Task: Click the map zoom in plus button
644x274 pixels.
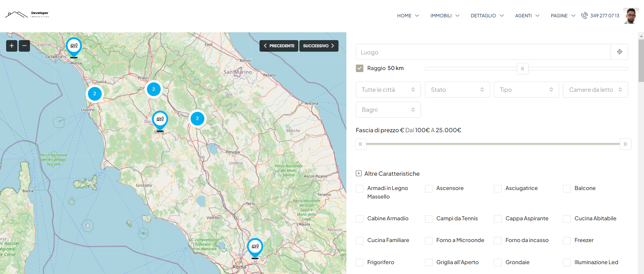Action: point(12,46)
